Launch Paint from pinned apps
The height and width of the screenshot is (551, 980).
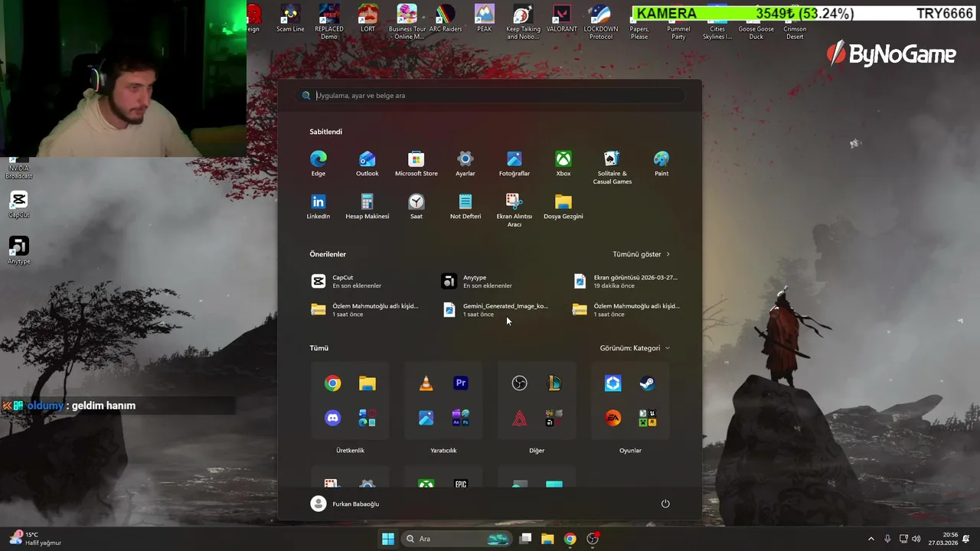(x=661, y=163)
